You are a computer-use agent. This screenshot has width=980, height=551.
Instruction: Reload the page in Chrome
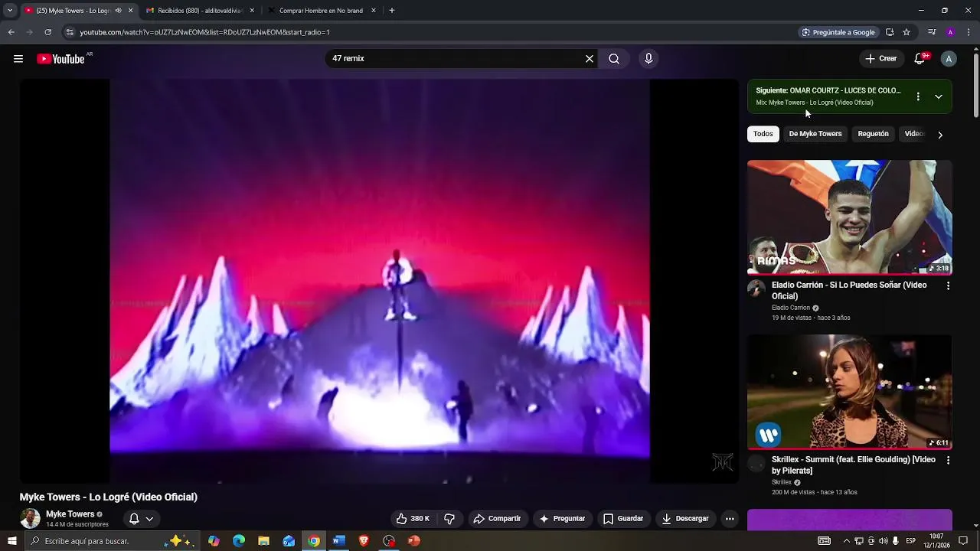(x=47, y=32)
